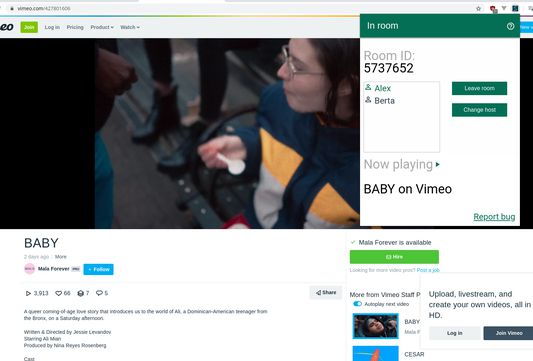Click the funnel extension icon in toolbar
533x361 pixels.
(x=504, y=8)
